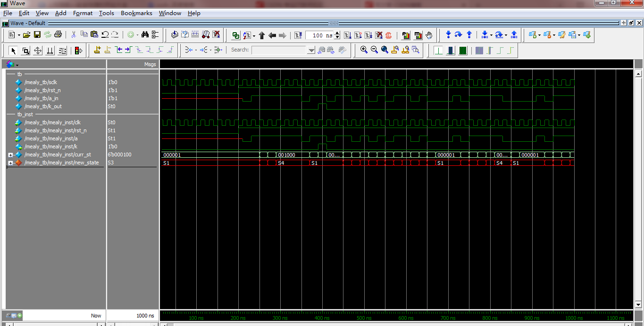Toggle the green line wave-format button

438,50
